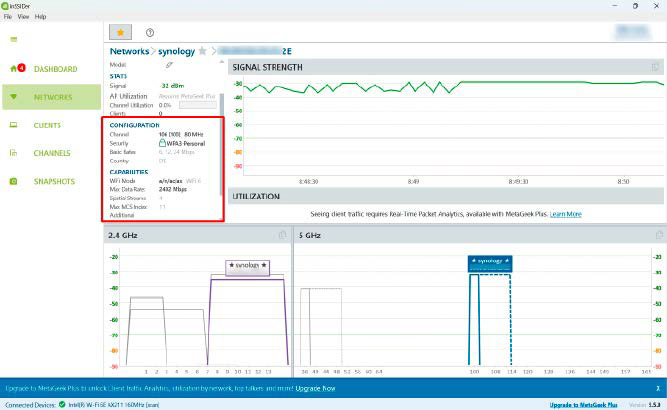Click the WPA3-Personal security value

click(185, 144)
